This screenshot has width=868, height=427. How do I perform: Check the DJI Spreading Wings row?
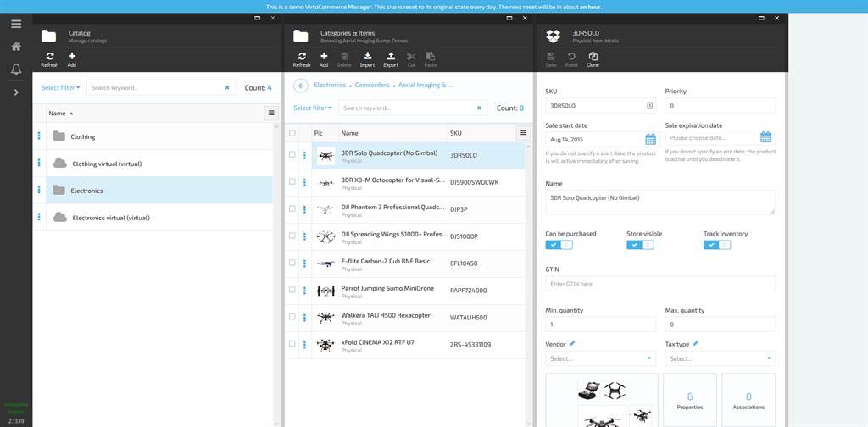pyautogui.click(x=292, y=236)
